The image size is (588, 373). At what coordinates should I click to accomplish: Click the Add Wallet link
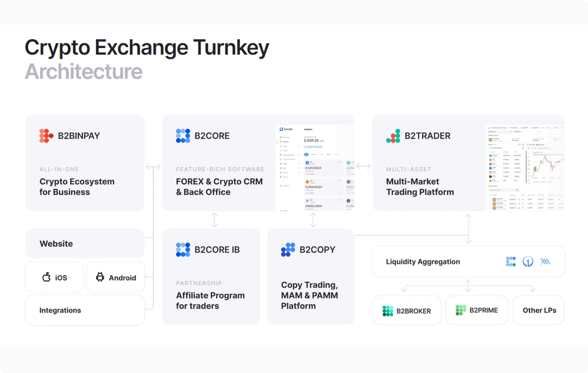[314, 147]
